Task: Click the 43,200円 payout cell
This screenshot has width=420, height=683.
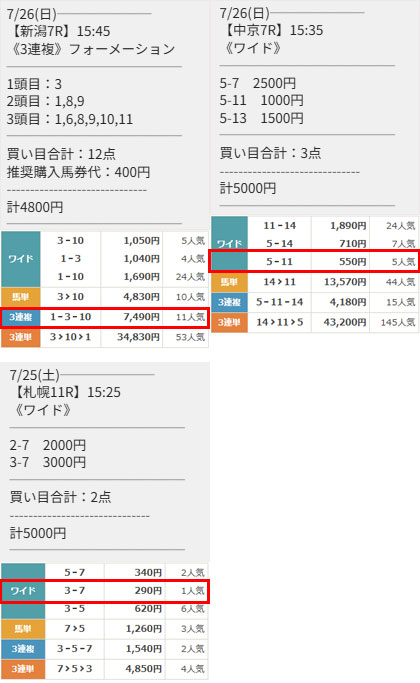Action: [340, 322]
